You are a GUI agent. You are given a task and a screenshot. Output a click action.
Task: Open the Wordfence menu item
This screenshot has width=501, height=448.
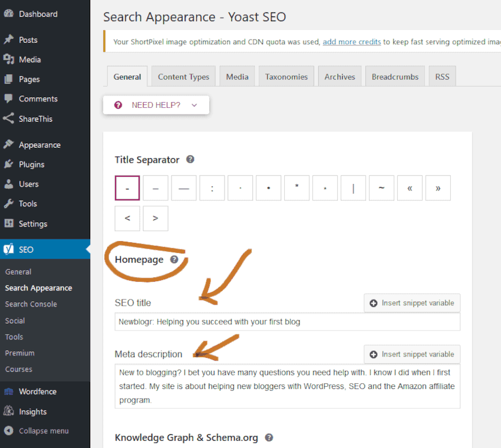tap(38, 391)
